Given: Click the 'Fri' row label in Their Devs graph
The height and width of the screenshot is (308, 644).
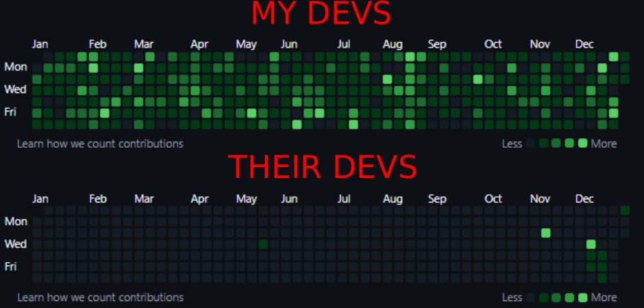Looking at the screenshot, I should tap(10, 266).
